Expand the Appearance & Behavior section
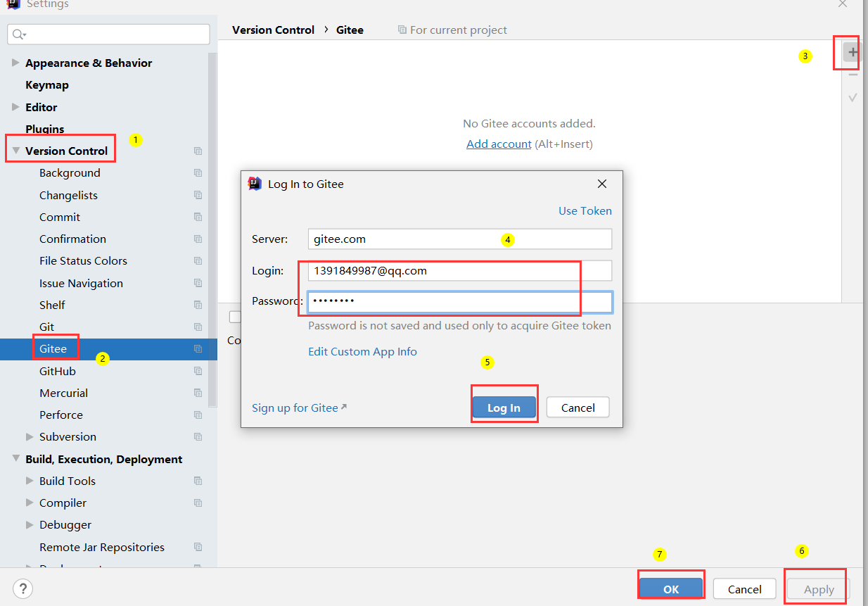Viewport: 868px width, 606px height. pyautogui.click(x=15, y=63)
